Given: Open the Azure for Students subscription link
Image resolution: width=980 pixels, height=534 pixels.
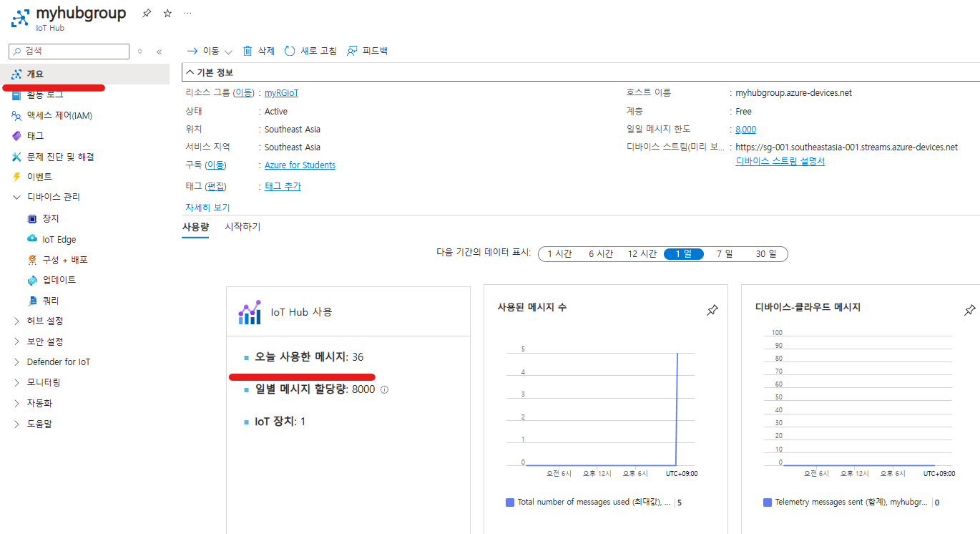Looking at the screenshot, I should 300,165.
